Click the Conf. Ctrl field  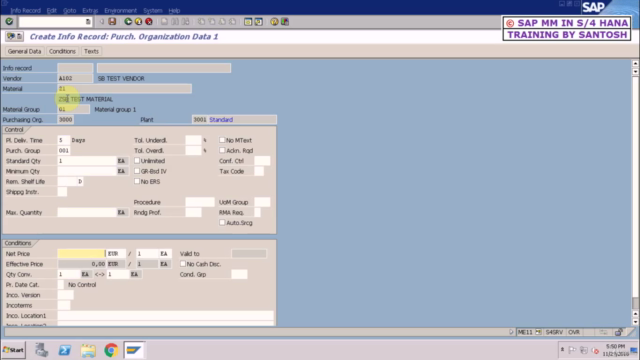pyautogui.click(x=262, y=161)
